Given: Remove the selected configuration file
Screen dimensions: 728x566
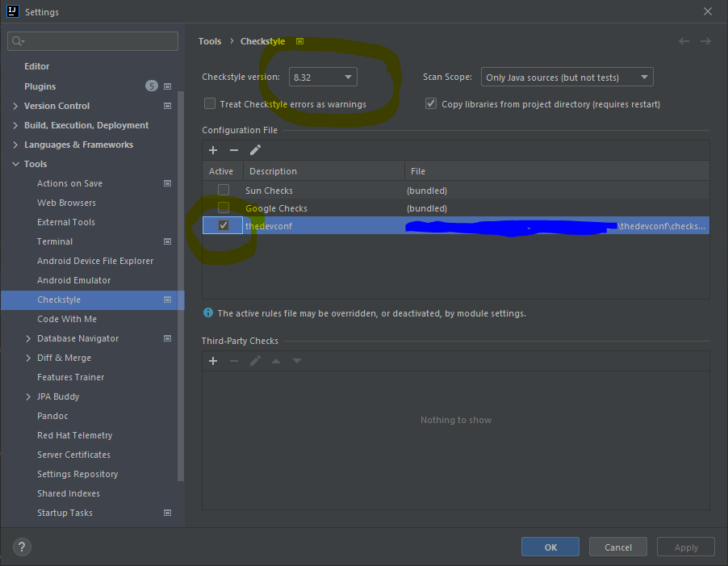Looking at the screenshot, I should pos(234,150).
